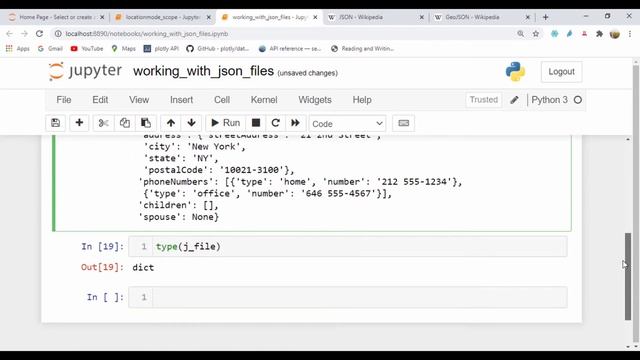Image resolution: width=640 pixels, height=360 pixels.
Task: Insert a cell below with plus icon
Action: coord(79,123)
